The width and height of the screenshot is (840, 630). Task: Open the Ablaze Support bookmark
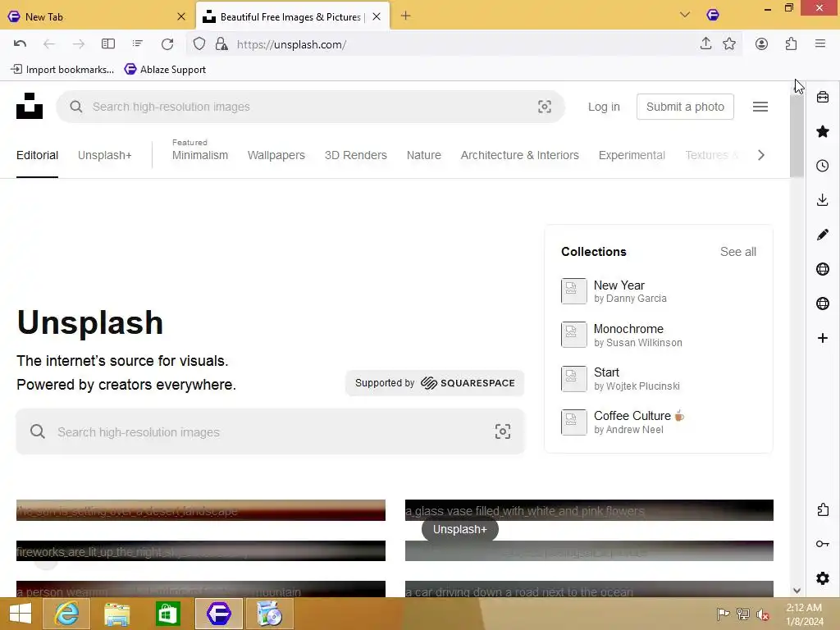click(165, 69)
